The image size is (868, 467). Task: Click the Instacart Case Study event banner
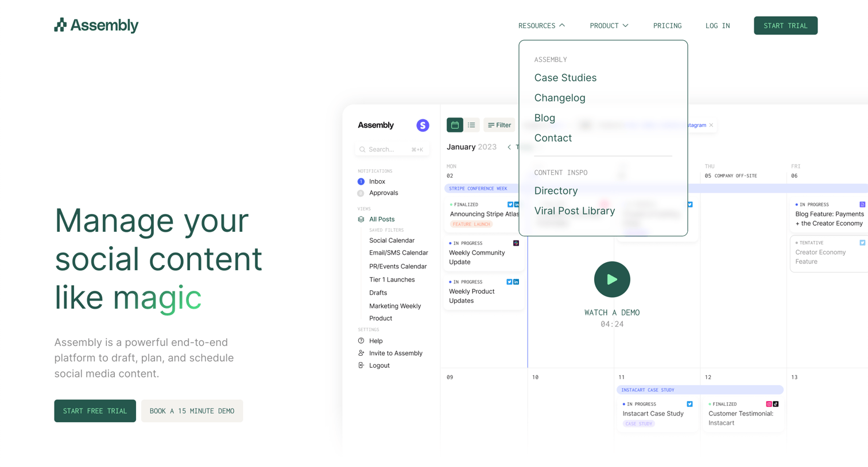pyautogui.click(x=700, y=390)
